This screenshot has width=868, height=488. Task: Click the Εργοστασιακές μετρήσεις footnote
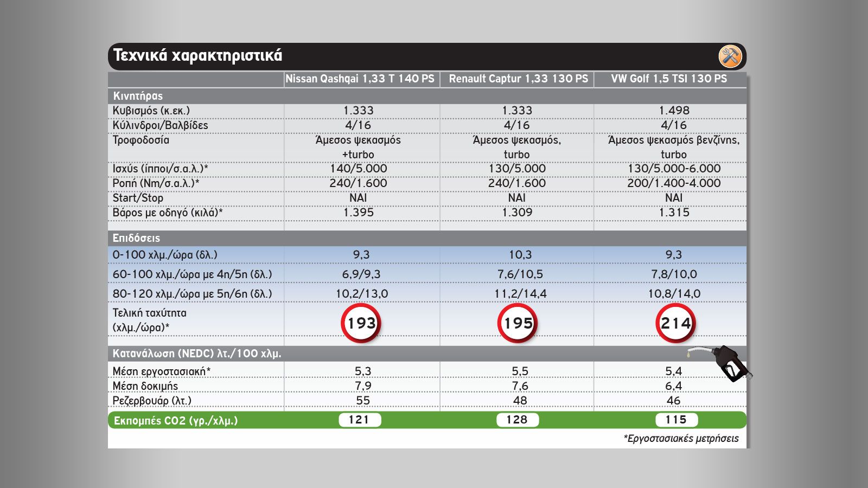681,439
